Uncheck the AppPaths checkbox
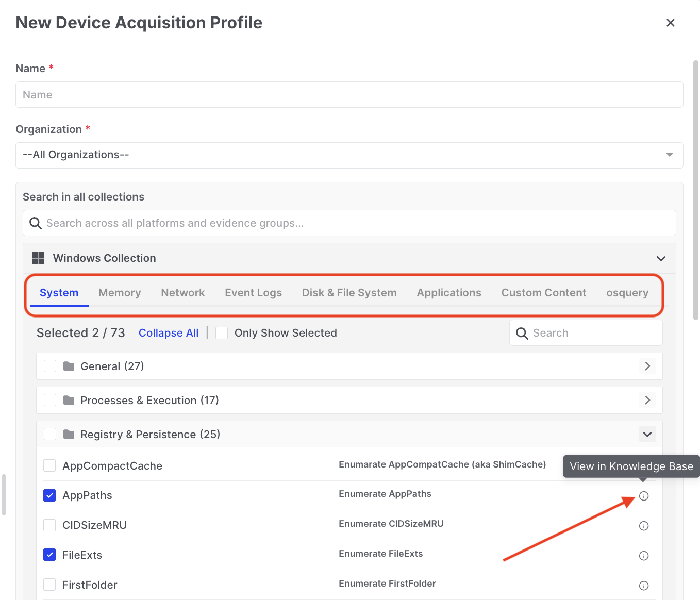Screen dimensions: 700x600 pyautogui.click(x=50, y=495)
